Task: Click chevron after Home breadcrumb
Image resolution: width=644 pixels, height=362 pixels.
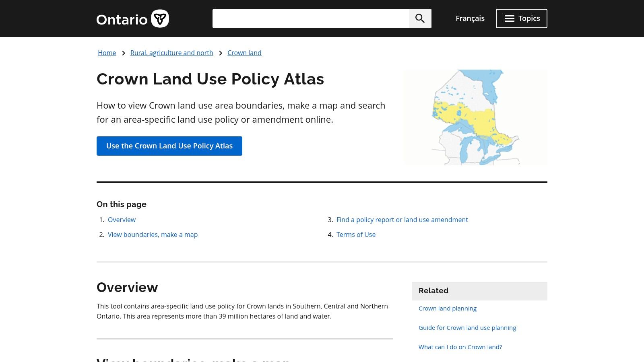Action: pyautogui.click(x=123, y=53)
